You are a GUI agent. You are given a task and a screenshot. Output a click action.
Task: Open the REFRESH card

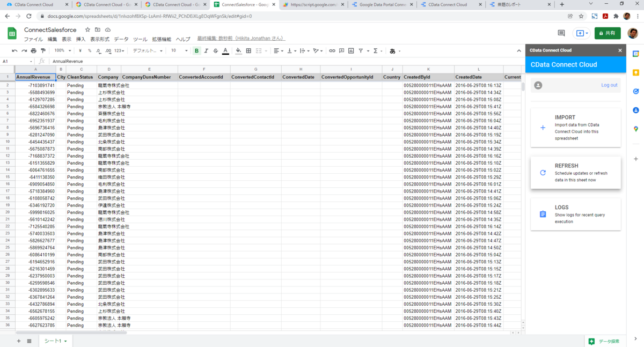point(576,173)
